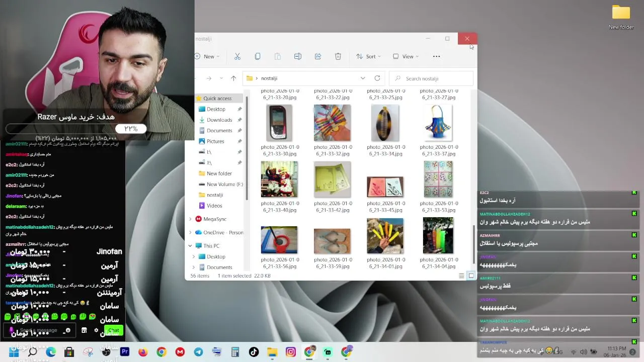Open Firefox from the taskbar
Viewport: 644px width, 362px height.
(x=143, y=352)
